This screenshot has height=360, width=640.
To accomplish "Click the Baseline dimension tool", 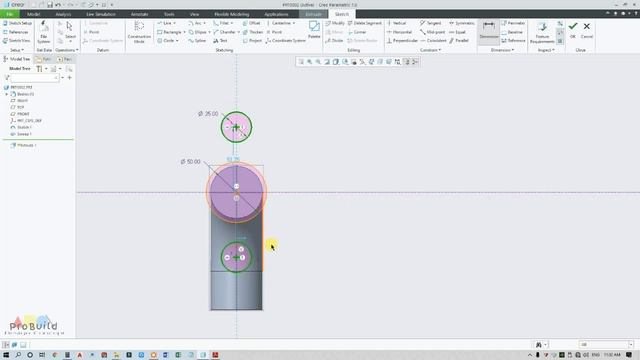I will pyautogui.click(x=512, y=32).
